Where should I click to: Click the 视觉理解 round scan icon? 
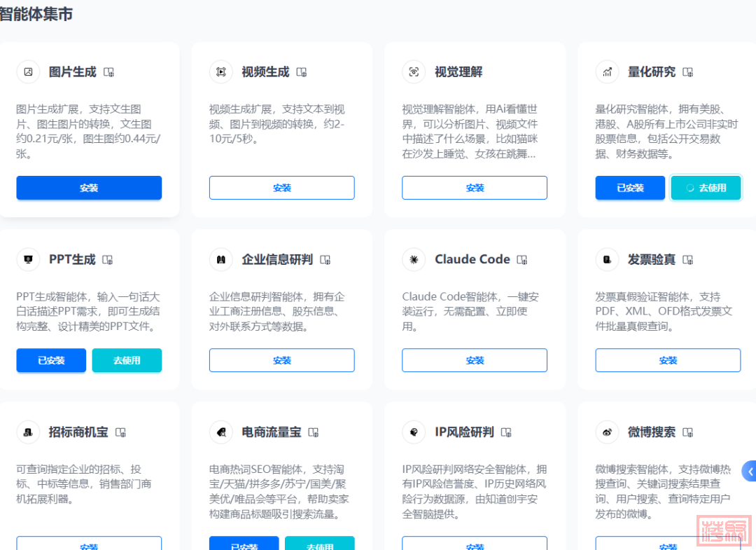click(x=414, y=72)
